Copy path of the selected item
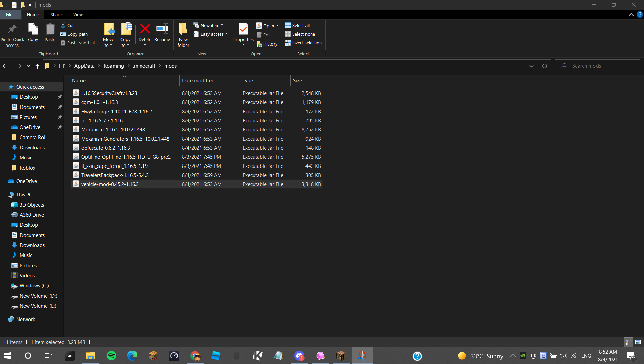Image resolution: width=644 pixels, height=364 pixels. pyautogui.click(x=74, y=34)
